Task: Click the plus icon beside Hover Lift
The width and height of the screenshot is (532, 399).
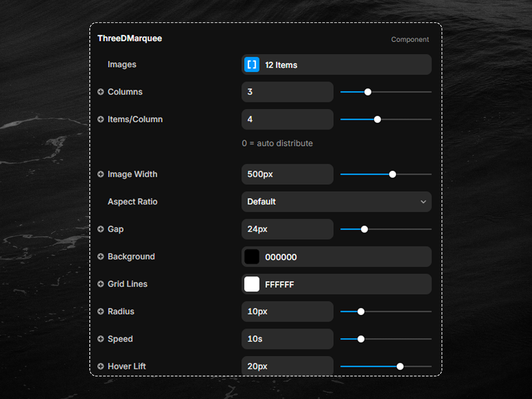Action: [x=101, y=366]
